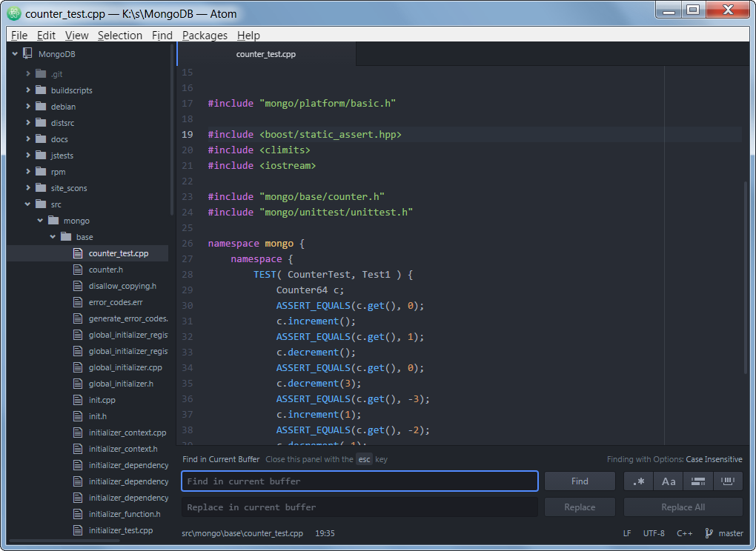
Task: Click the editor vertical scrollbar
Action: 746,278
